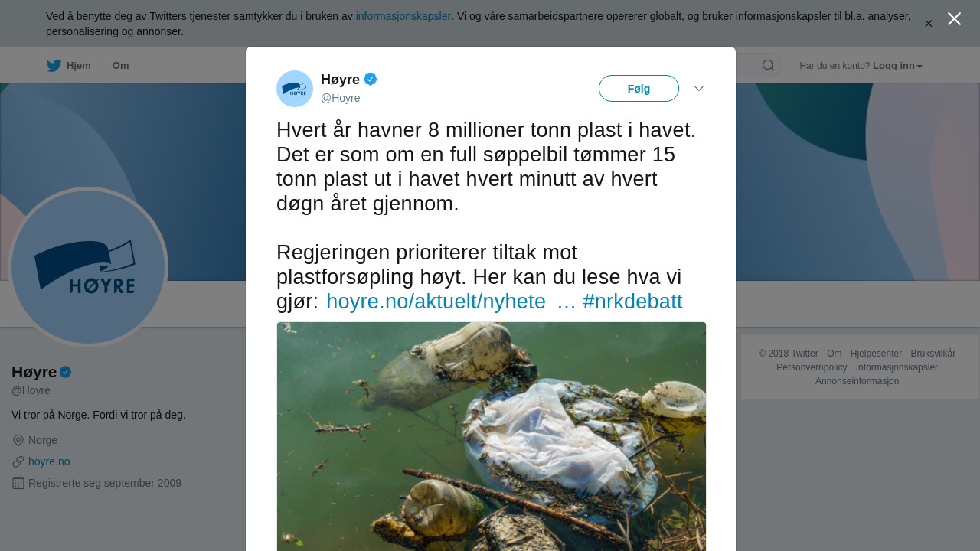Follow Høyre with the Følg button
Viewport: 980px width, 551px height.
[639, 89]
